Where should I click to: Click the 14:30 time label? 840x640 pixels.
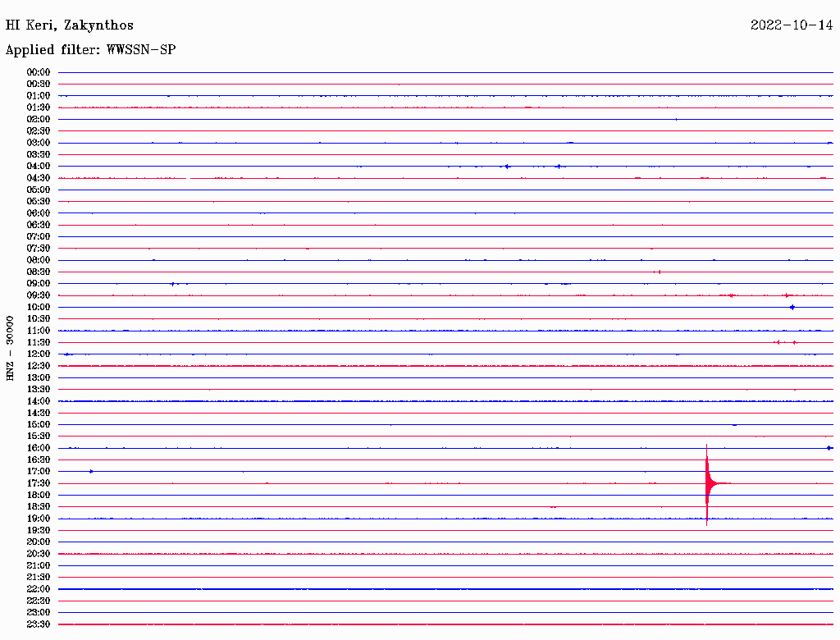(38, 414)
